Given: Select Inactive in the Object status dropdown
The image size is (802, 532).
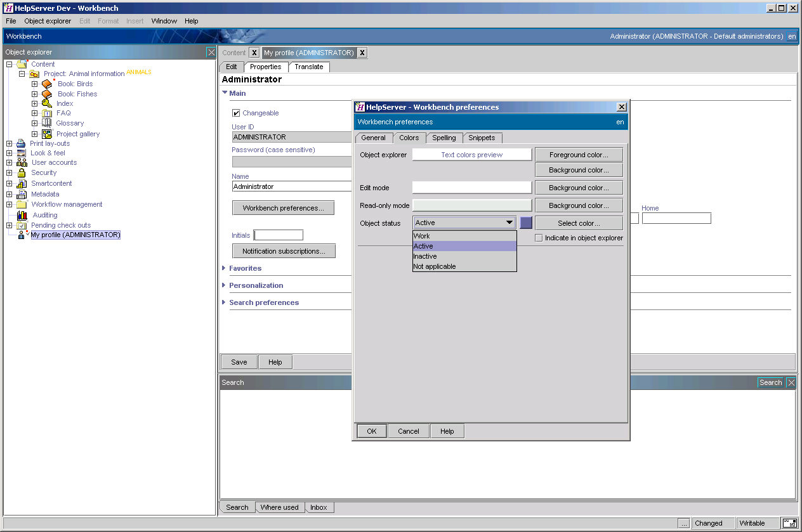Looking at the screenshot, I should [x=424, y=256].
